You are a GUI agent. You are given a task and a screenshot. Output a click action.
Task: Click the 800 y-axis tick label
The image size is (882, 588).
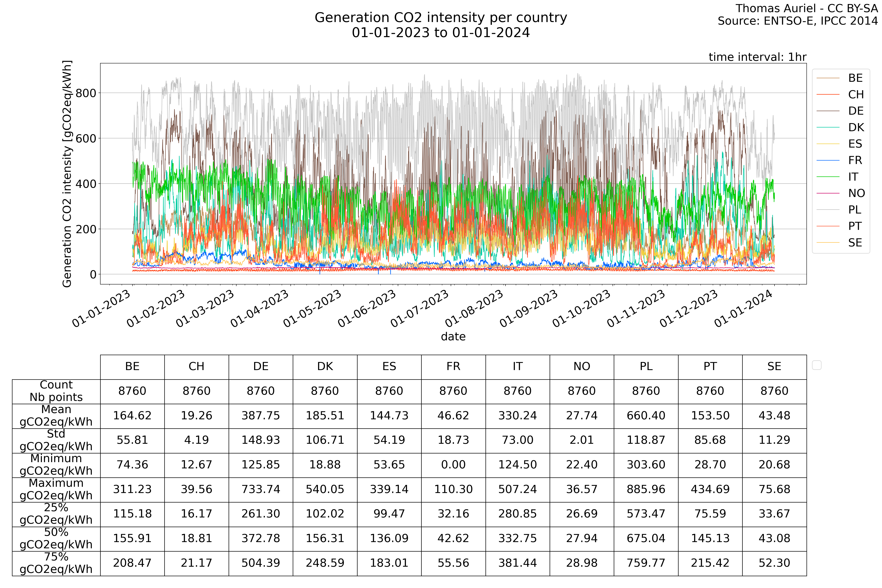point(86,93)
